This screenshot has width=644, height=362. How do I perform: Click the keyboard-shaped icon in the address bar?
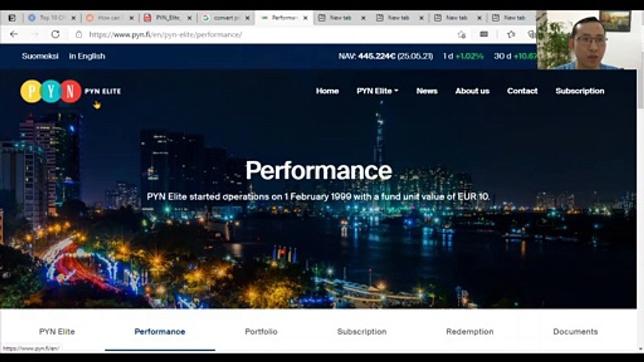click(x=484, y=34)
